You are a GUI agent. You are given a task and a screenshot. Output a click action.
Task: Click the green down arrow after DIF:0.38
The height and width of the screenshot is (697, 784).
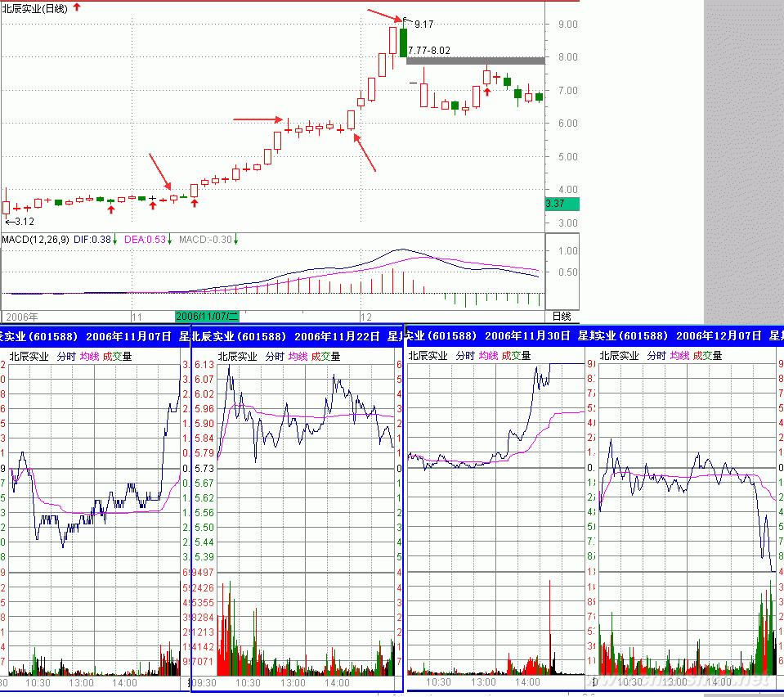click(x=115, y=239)
